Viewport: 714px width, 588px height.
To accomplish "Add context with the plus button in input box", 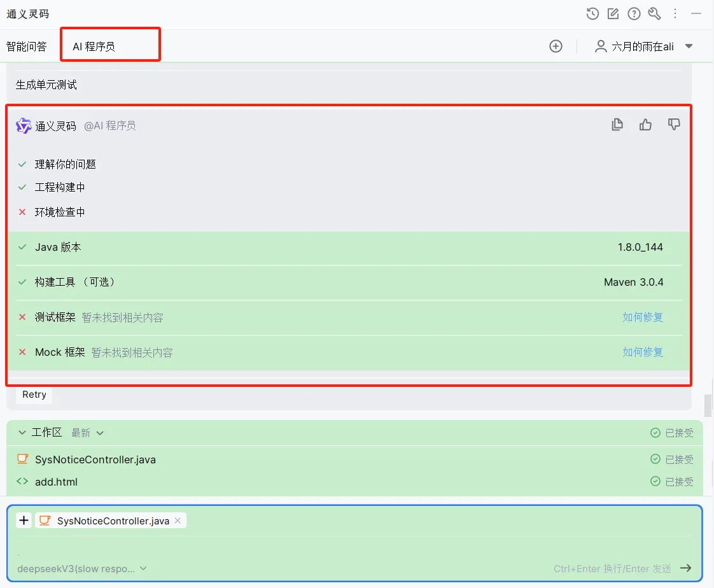I will point(24,520).
